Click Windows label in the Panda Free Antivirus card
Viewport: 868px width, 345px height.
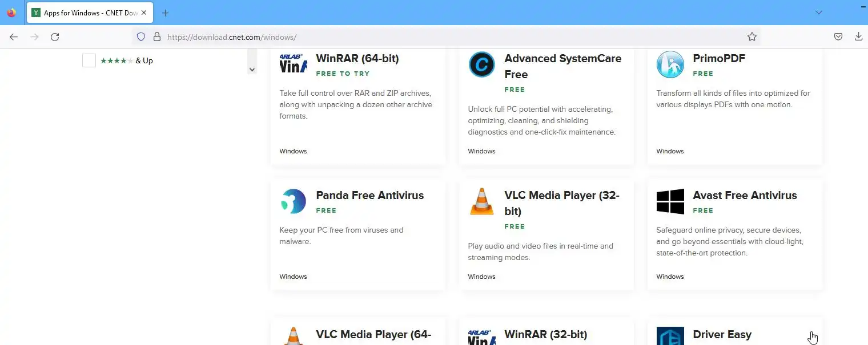tap(293, 277)
